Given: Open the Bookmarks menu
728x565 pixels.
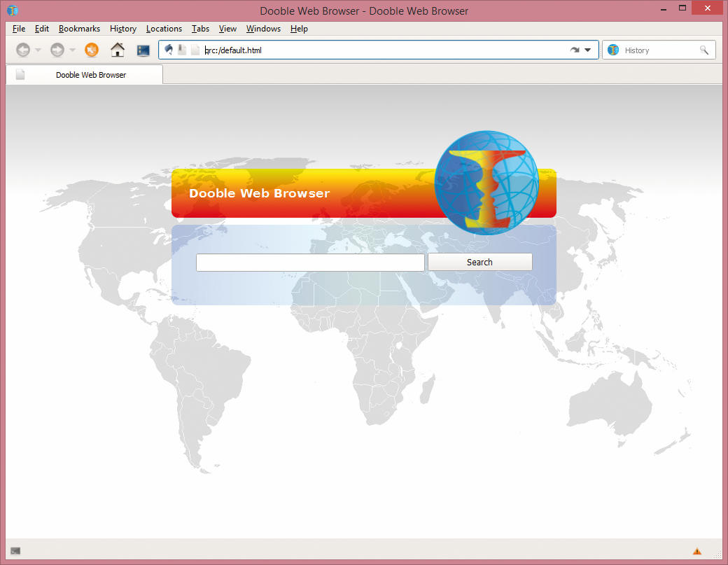Looking at the screenshot, I should pyautogui.click(x=79, y=29).
